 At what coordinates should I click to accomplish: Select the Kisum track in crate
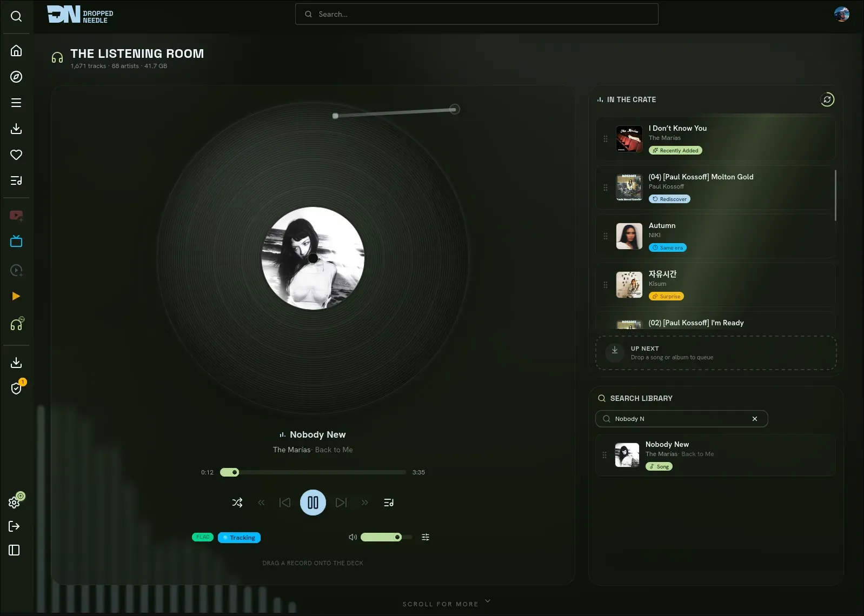[x=715, y=284]
